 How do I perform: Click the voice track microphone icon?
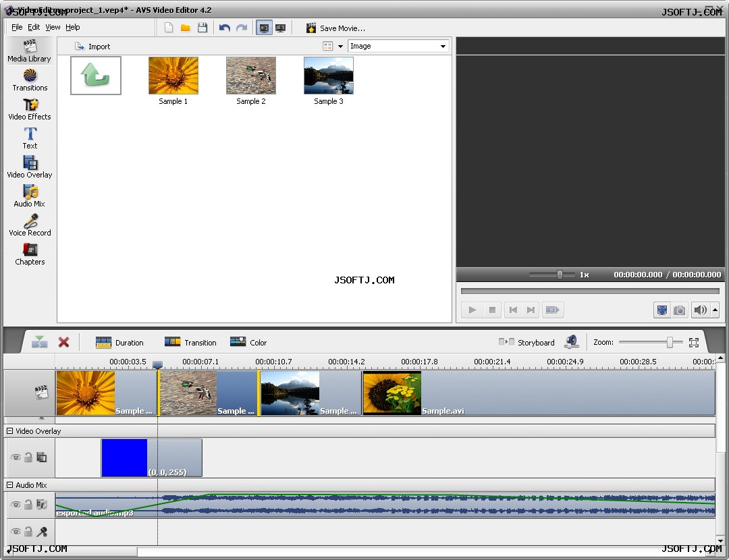tap(42, 531)
